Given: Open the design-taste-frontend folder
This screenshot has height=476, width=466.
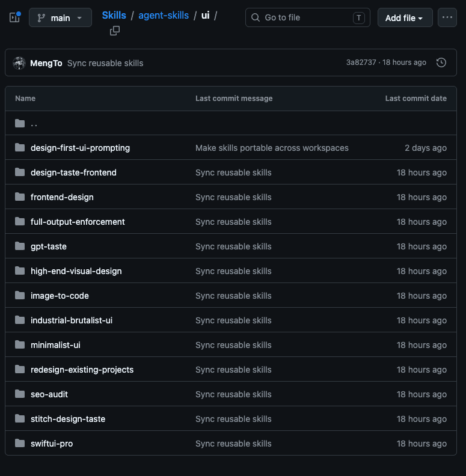Looking at the screenshot, I should (73, 172).
